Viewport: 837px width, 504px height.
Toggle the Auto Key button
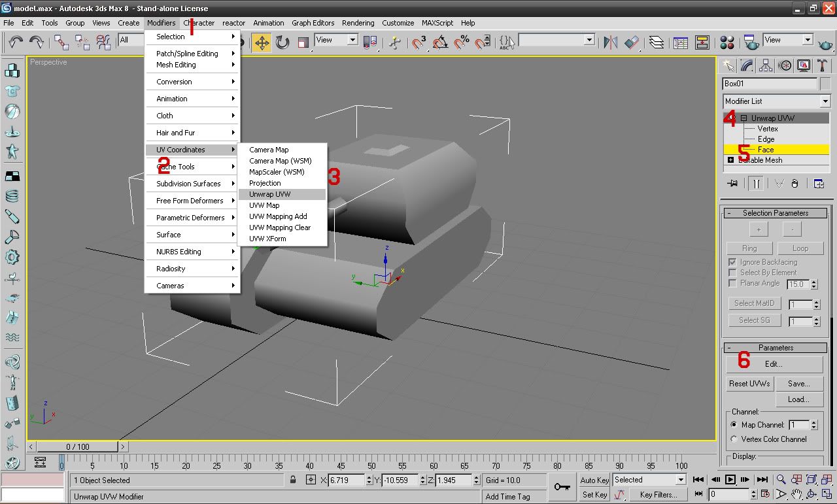point(594,480)
